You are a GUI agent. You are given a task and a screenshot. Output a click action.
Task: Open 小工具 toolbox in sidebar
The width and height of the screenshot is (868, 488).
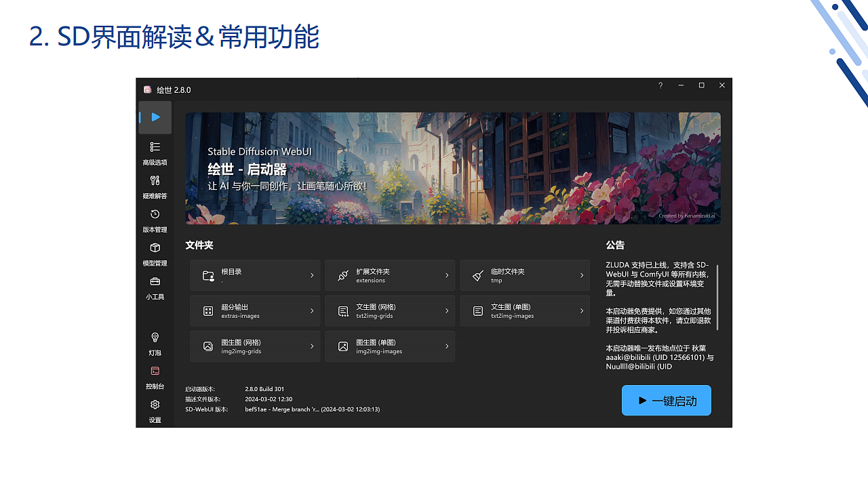155,288
